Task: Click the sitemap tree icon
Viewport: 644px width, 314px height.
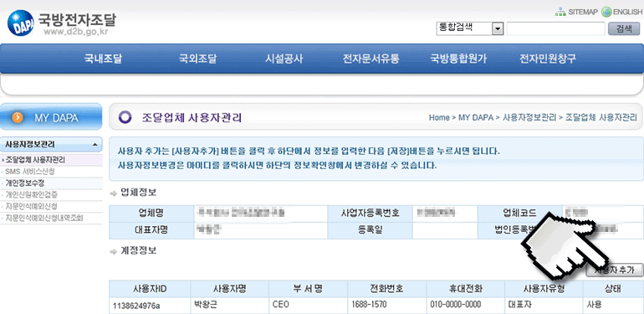Action: pos(560,13)
